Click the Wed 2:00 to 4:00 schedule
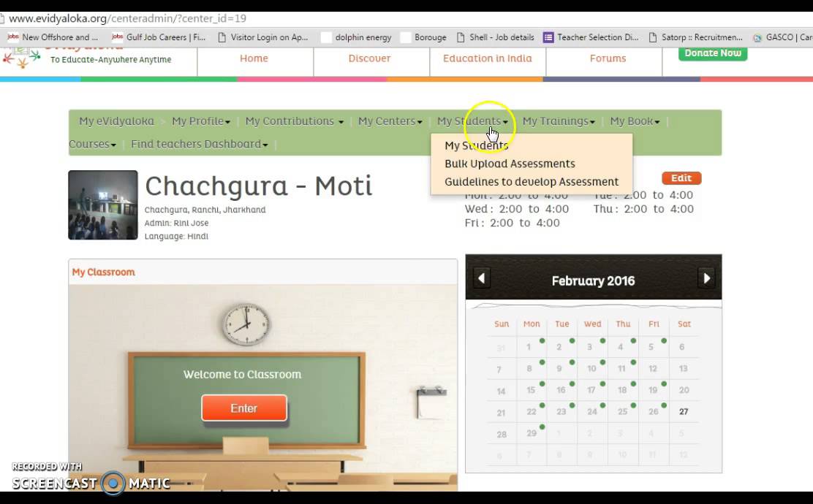The height and width of the screenshot is (504, 813). pos(517,209)
